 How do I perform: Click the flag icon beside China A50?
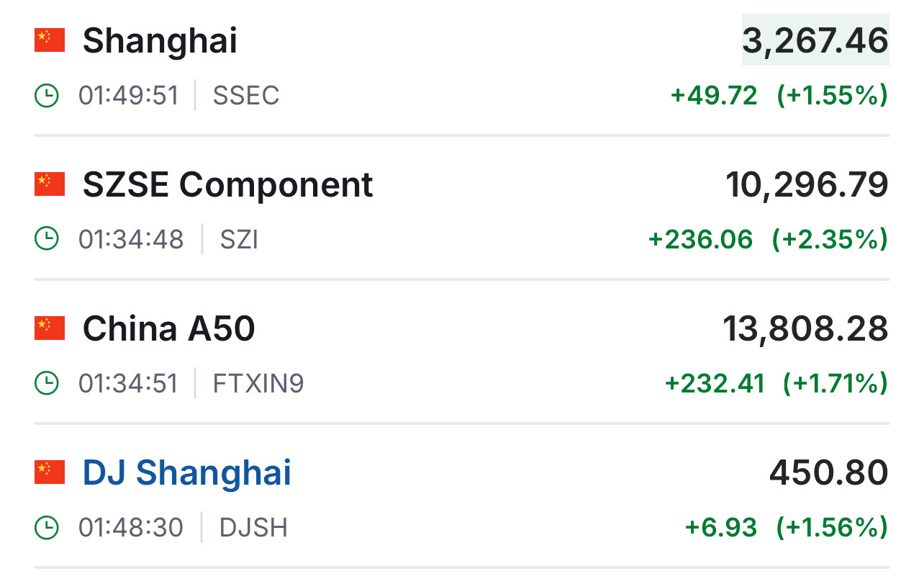(x=50, y=328)
